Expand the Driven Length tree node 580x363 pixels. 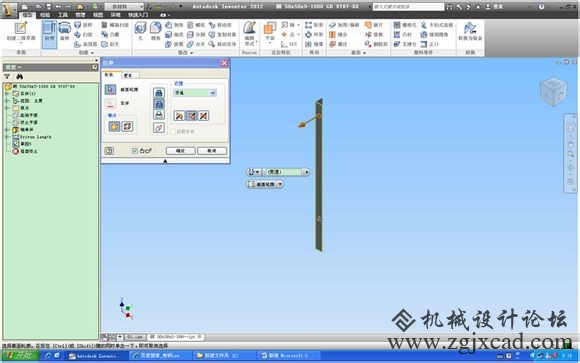pos(6,137)
